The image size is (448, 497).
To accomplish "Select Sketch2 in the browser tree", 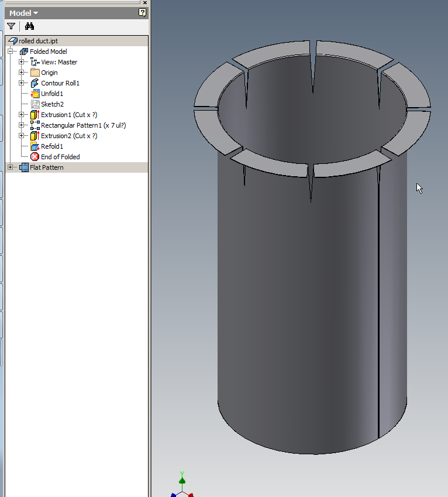I will (x=52, y=104).
